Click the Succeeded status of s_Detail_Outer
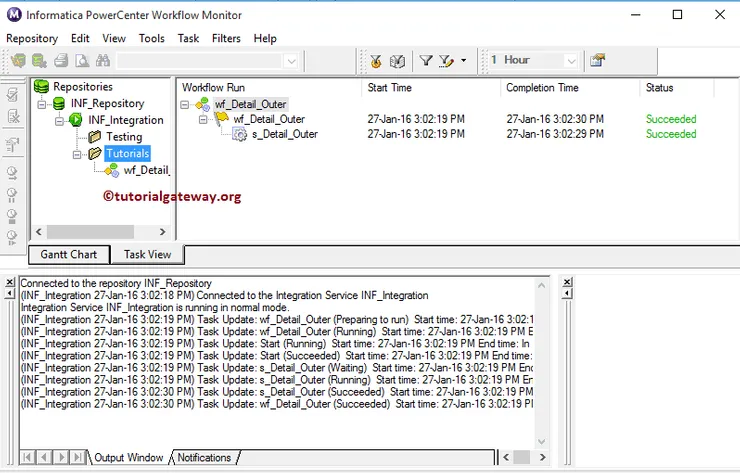 tap(671, 134)
